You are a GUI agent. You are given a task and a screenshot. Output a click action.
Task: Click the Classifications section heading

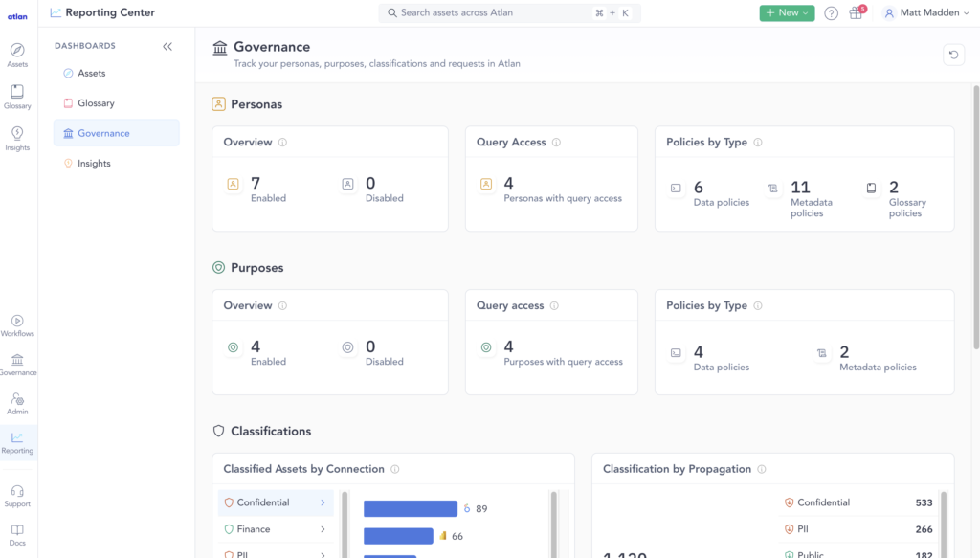point(271,431)
